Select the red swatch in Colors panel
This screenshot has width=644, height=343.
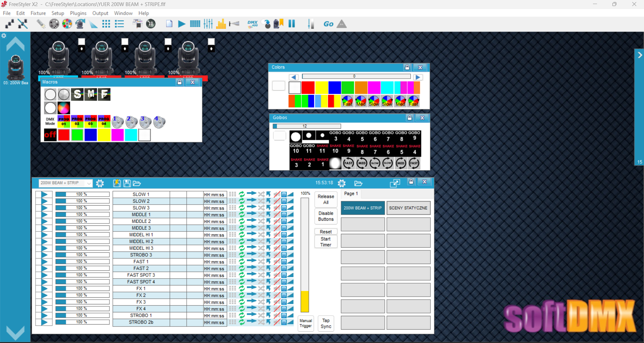point(308,88)
